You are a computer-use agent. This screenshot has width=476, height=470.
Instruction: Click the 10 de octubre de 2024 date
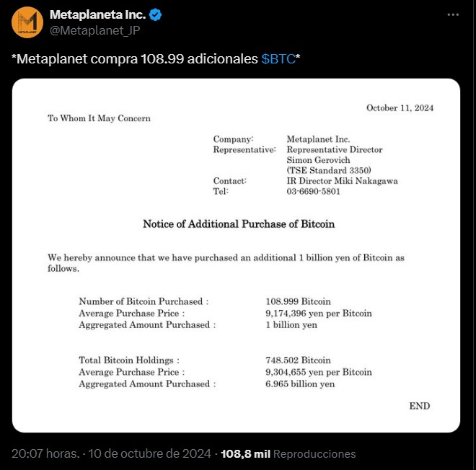point(150,453)
